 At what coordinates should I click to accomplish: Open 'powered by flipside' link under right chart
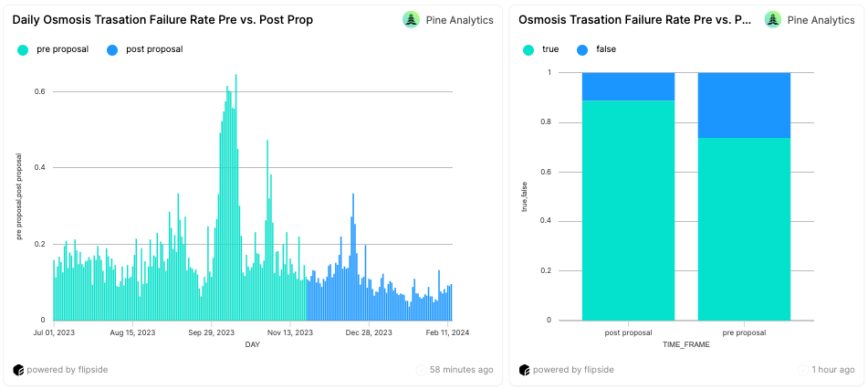point(573,370)
